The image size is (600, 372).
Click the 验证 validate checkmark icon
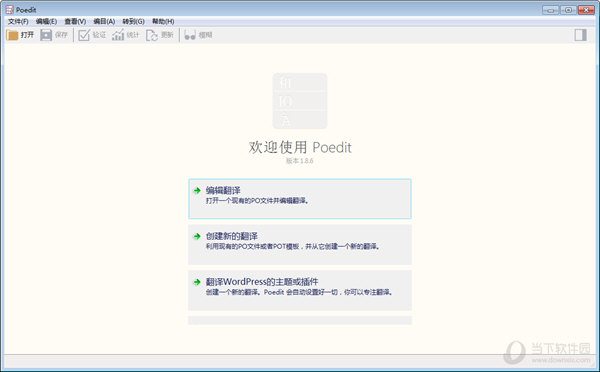point(84,35)
